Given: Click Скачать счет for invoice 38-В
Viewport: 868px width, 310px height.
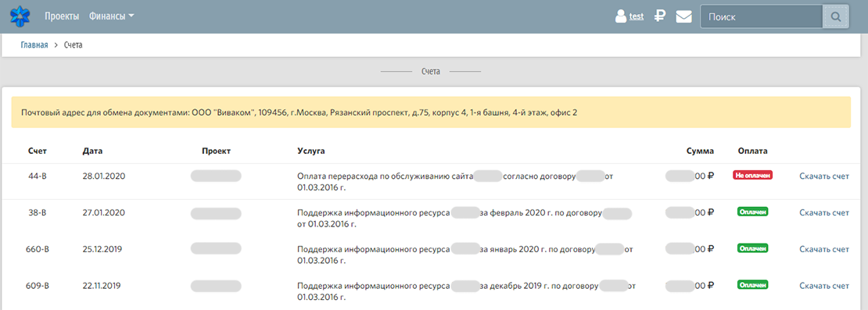Looking at the screenshot, I should pos(823,212).
